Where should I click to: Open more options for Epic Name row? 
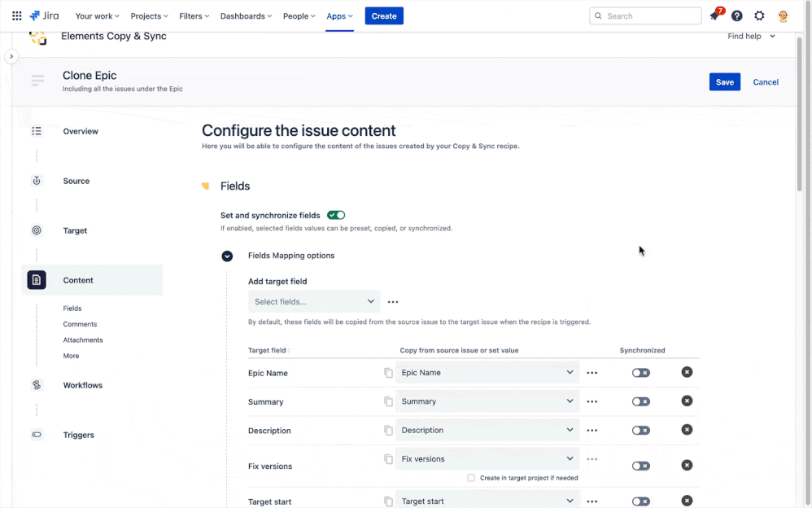tap(592, 373)
